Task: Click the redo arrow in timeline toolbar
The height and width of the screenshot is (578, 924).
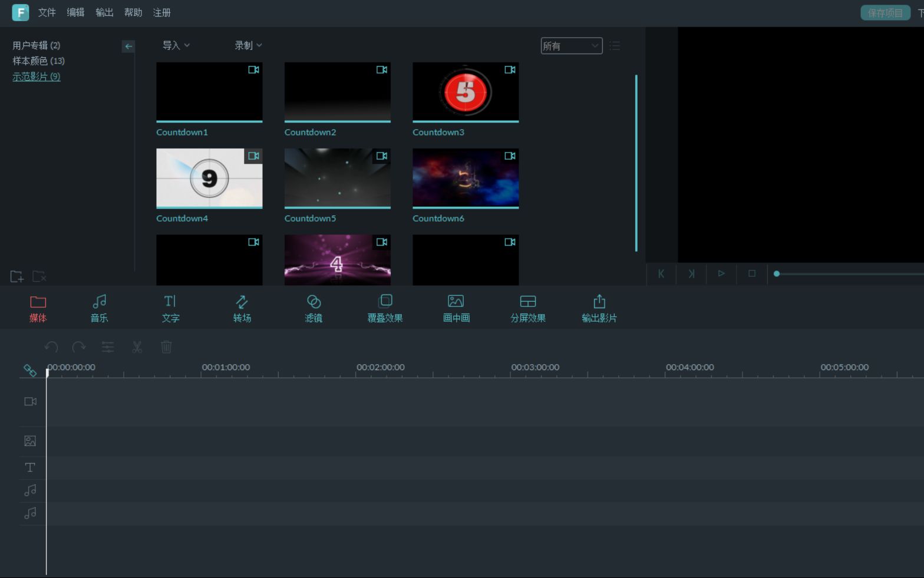Action: 79,347
